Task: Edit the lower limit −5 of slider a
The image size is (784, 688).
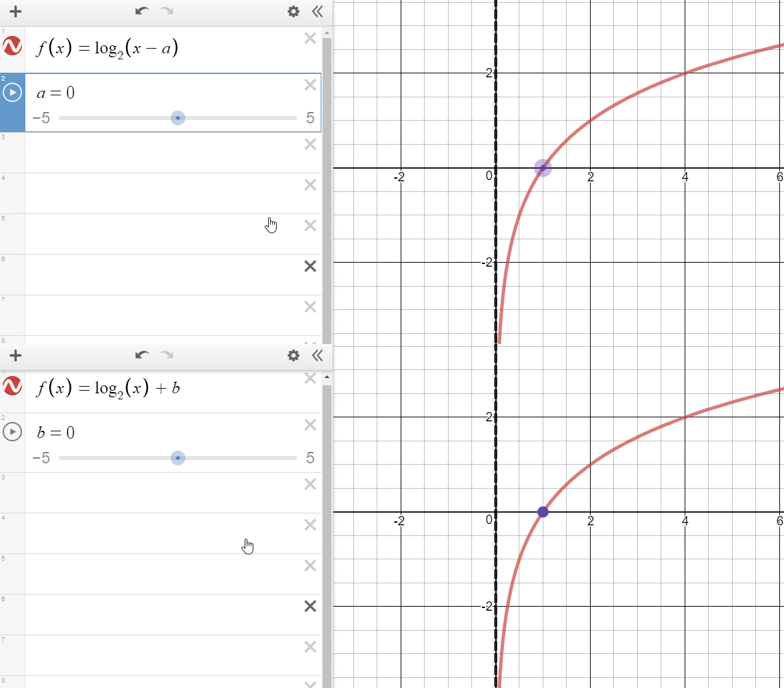Action: [x=41, y=118]
